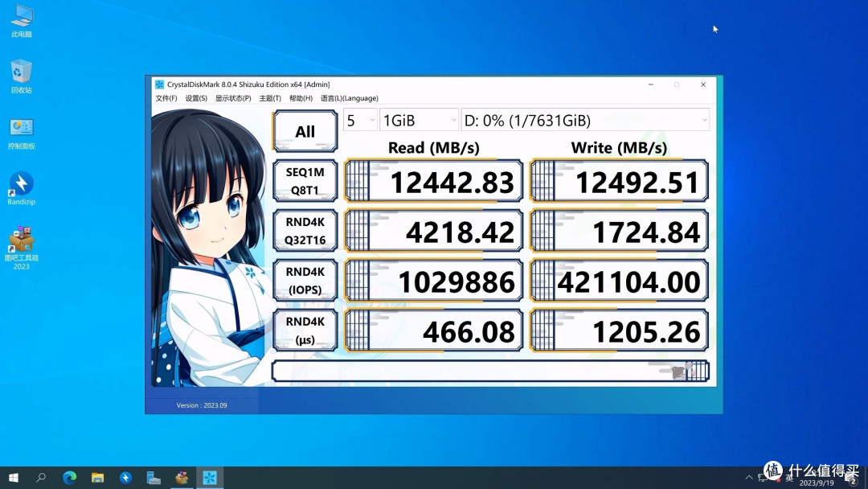
Task: Open the taskbar search icon
Action: (41, 478)
